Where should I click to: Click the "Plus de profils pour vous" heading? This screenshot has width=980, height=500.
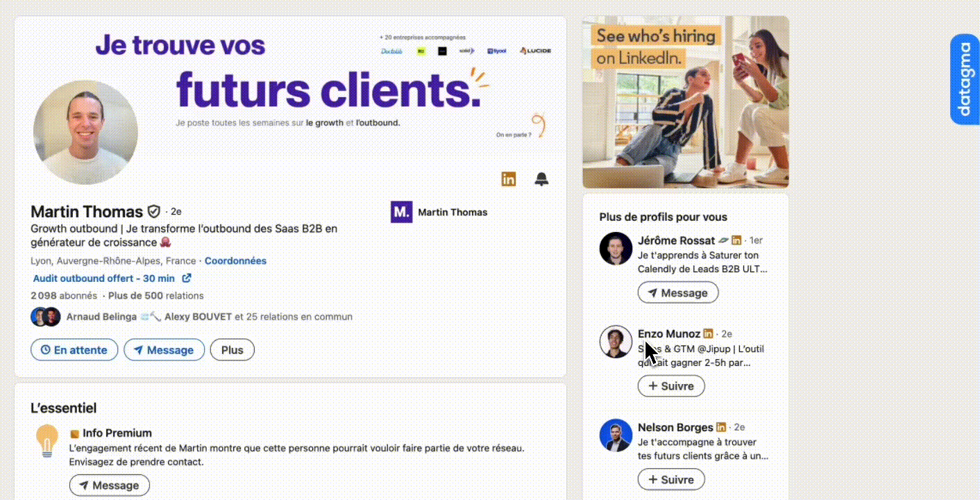click(664, 217)
